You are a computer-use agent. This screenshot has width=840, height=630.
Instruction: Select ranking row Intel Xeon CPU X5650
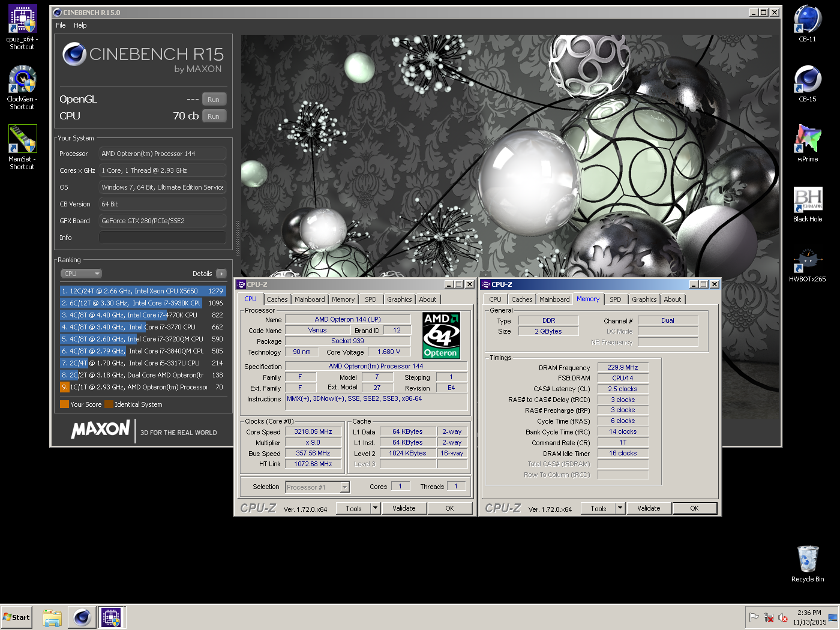tap(143, 291)
